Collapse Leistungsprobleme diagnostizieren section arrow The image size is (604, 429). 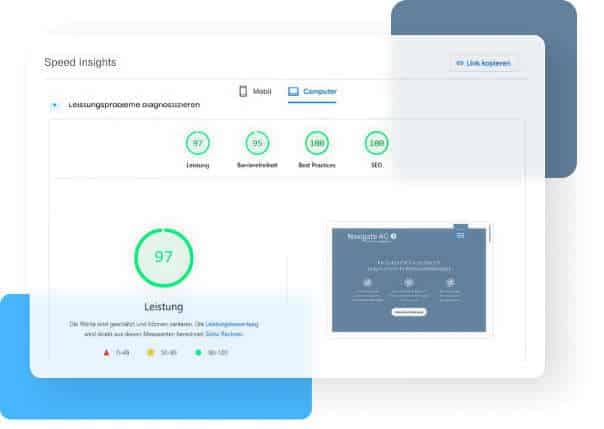click(x=54, y=105)
